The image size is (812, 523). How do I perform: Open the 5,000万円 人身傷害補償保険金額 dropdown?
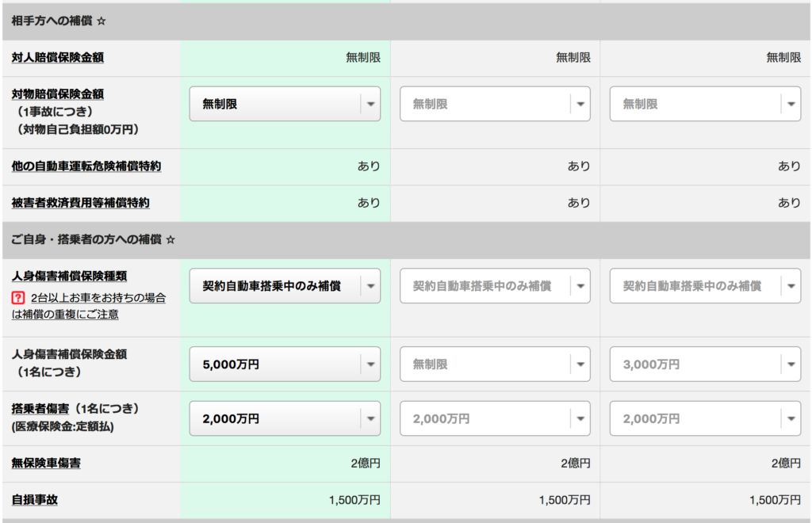tap(284, 365)
